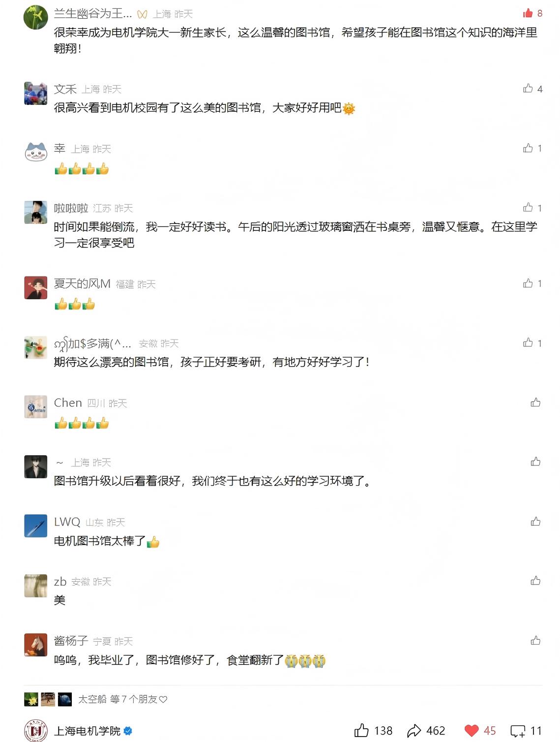Screen dimensions: 560x742
Task: Like the post with 138 thumbs-up
Action: coord(362,730)
